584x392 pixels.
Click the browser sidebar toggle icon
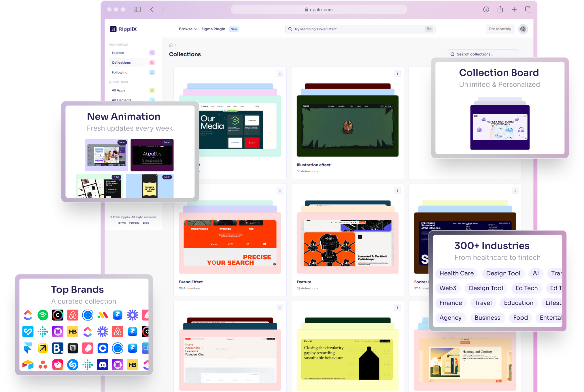point(137,10)
